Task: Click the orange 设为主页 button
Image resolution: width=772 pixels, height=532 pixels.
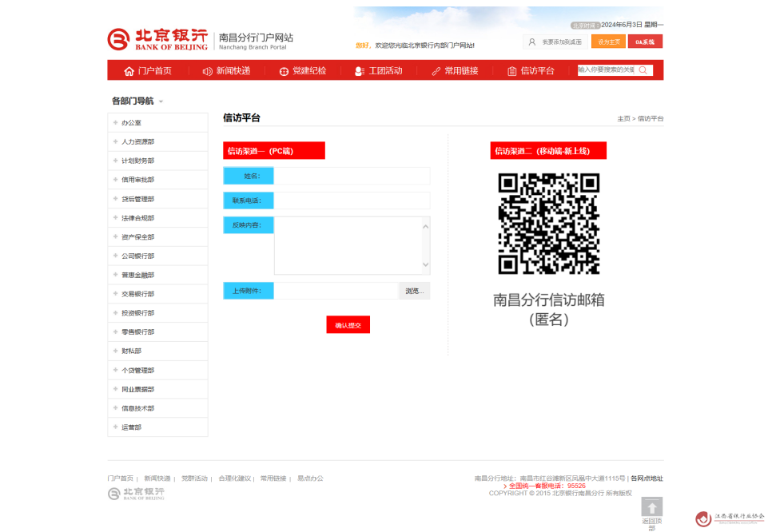Action: [608, 42]
